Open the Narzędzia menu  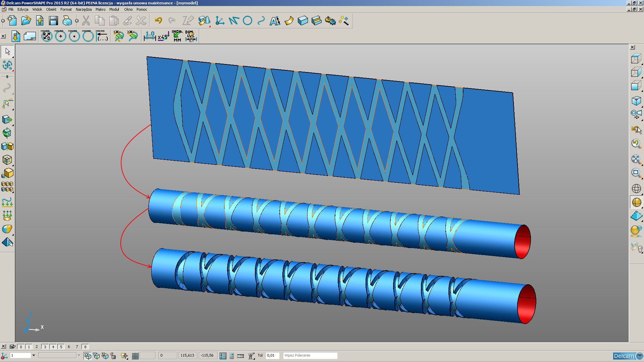84,9
